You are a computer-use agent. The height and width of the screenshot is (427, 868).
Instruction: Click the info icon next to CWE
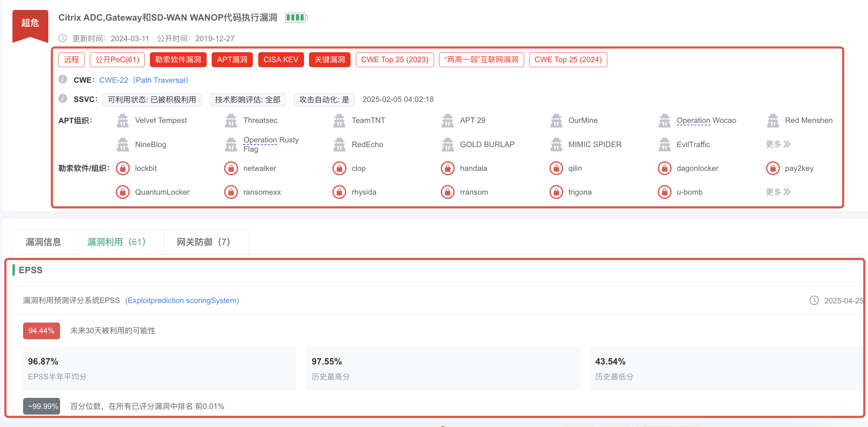(x=63, y=79)
